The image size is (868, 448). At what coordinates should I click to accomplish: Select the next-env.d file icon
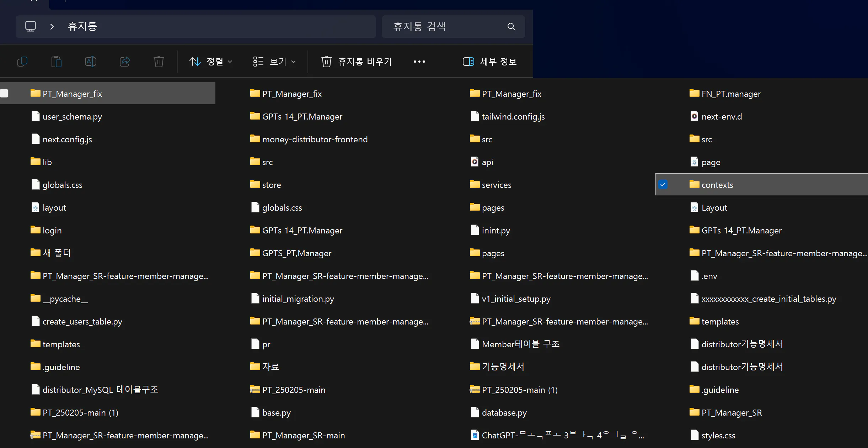[694, 116]
